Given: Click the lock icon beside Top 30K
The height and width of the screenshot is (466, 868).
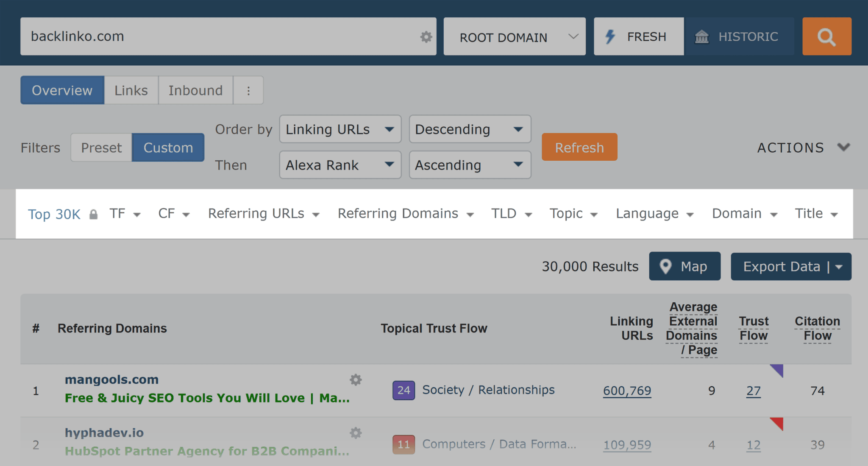Looking at the screenshot, I should (94, 214).
